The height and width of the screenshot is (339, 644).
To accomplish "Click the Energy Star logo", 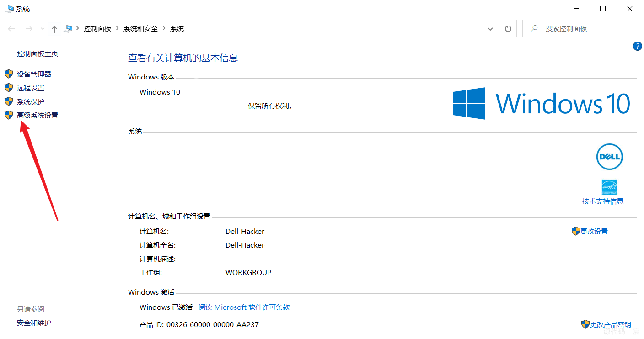I will [609, 187].
